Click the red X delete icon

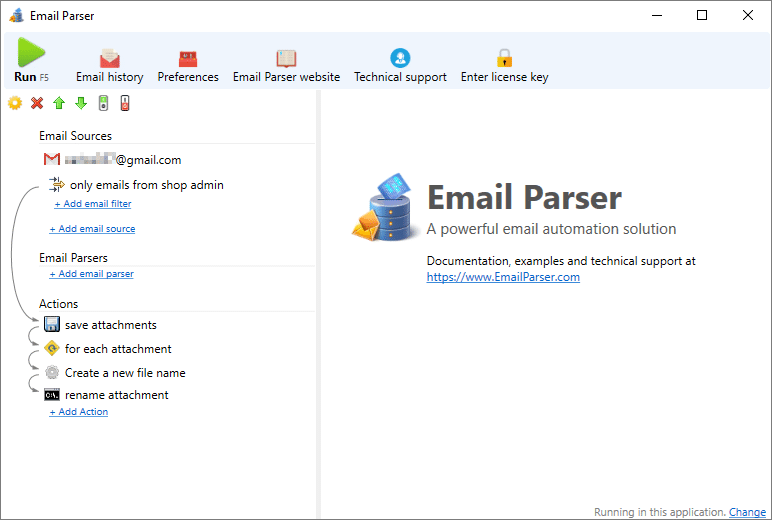coord(37,103)
